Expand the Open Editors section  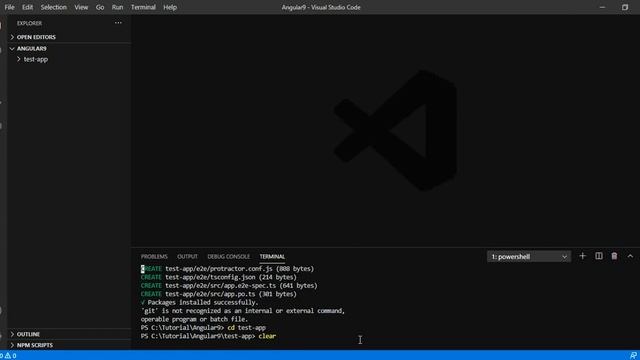(x=69, y=37)
